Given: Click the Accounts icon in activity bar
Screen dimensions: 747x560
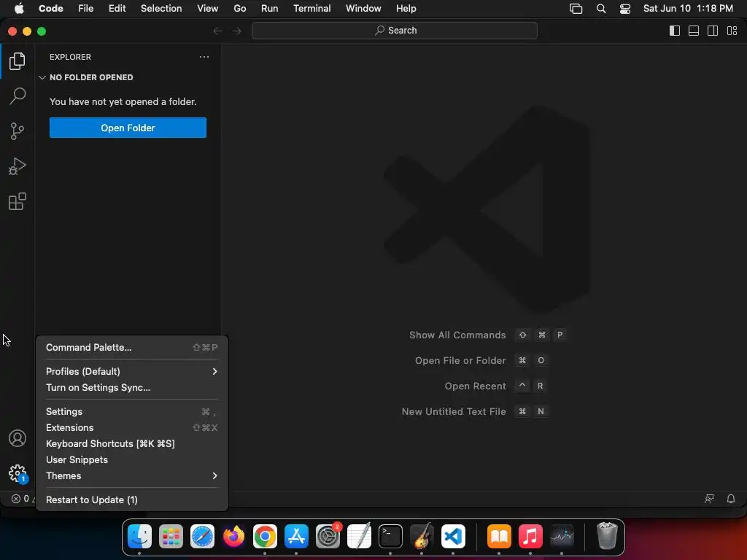Looking at the screenshot, I should coord(18,438).
